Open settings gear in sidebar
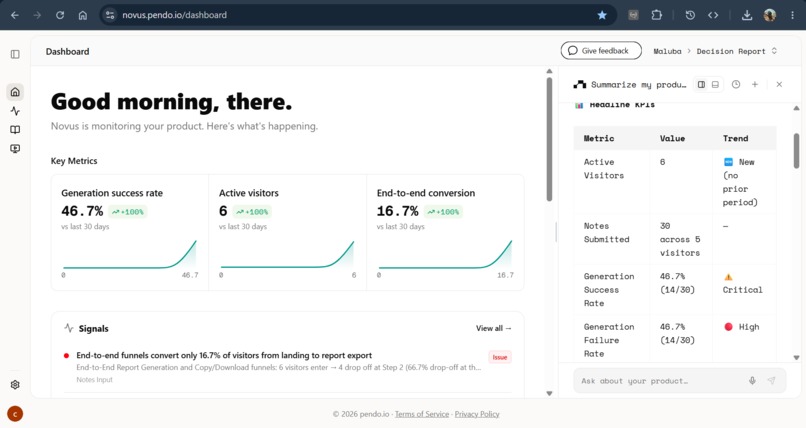The height and width of the screenshot is (428, 806). click(x=15, y=384)
